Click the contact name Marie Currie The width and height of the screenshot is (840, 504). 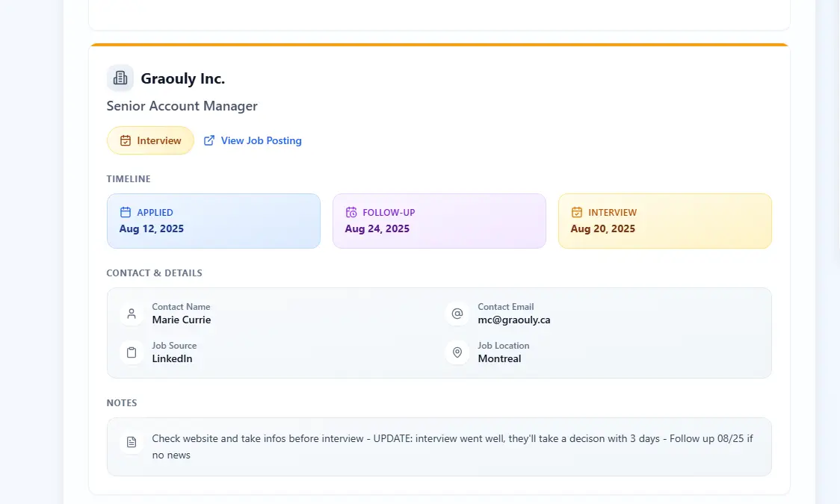[x=182, y=320]
